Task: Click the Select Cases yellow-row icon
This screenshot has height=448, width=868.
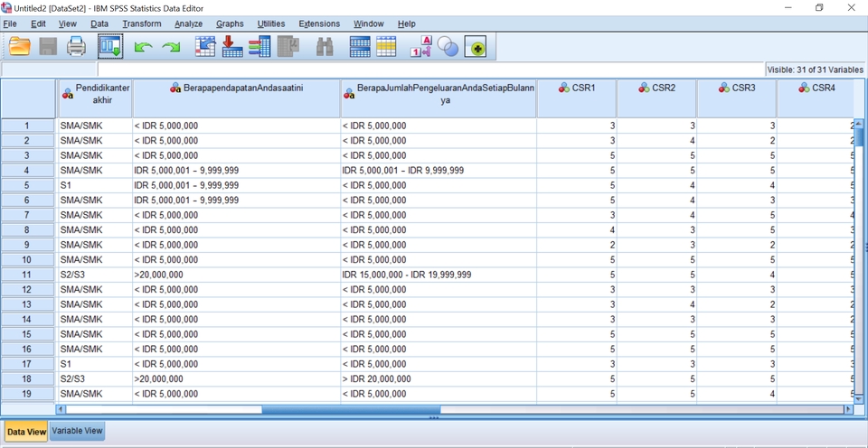Action: (386, 46)
